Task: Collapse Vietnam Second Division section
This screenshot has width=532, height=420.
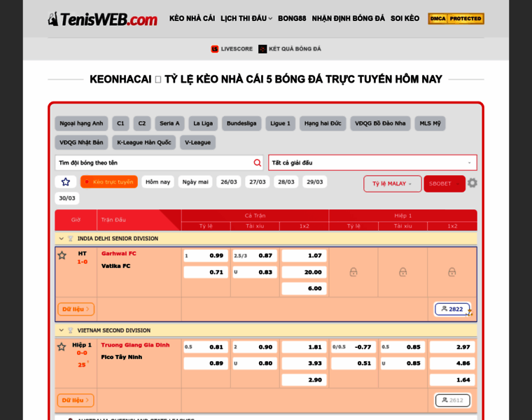Action: (62, 330)
